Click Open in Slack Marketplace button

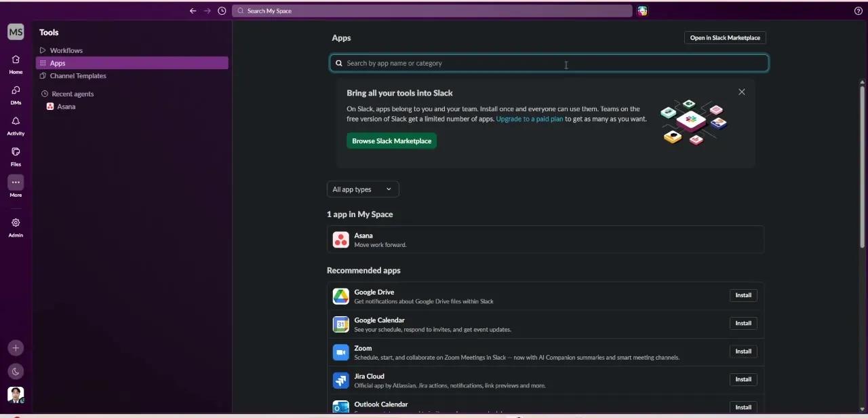(x=725, y=38)
